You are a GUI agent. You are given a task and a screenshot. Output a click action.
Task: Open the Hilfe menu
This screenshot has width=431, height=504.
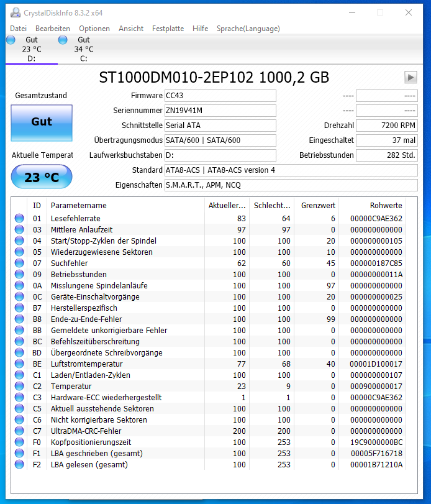click(x=201, y=29)
